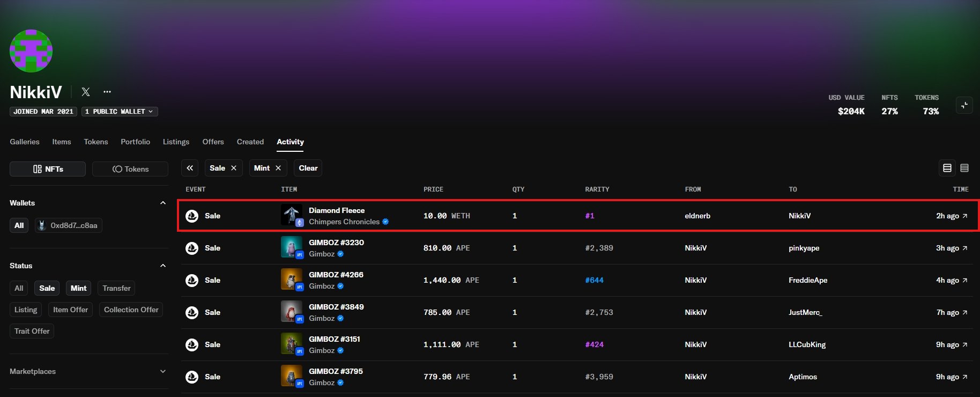
Task: Open the GIMBOZ #3795 thumbnail
Action: (292, 376)
